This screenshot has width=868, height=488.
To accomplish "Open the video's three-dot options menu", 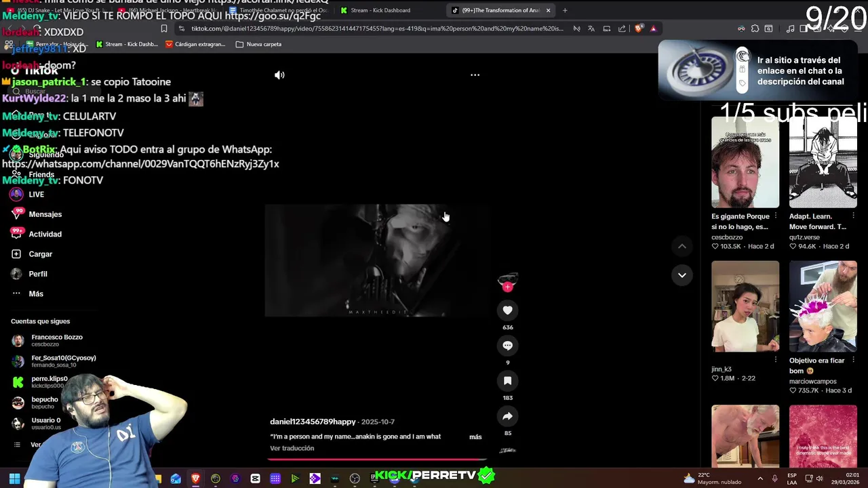I will (475, 75).
